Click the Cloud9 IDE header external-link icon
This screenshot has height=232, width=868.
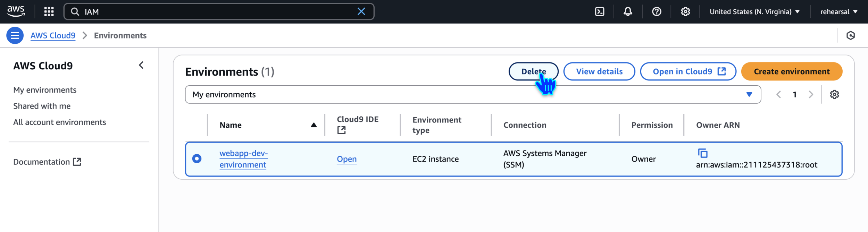pos(342,130)
